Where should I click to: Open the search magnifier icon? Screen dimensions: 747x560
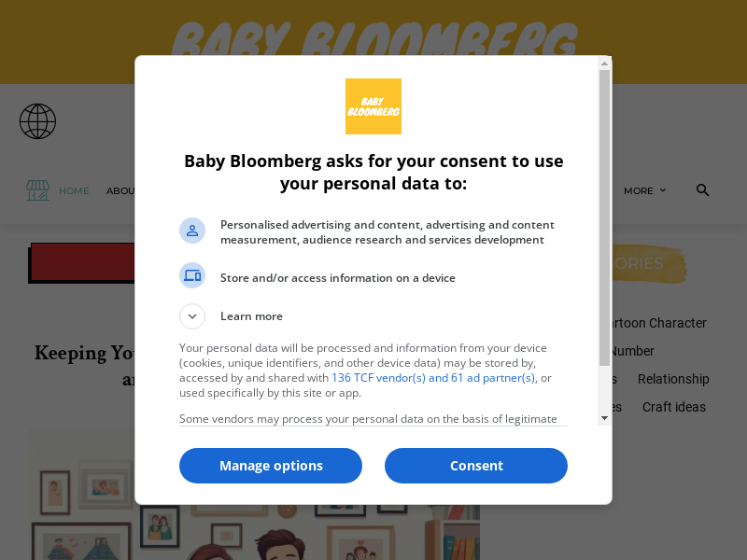[702, 190]
